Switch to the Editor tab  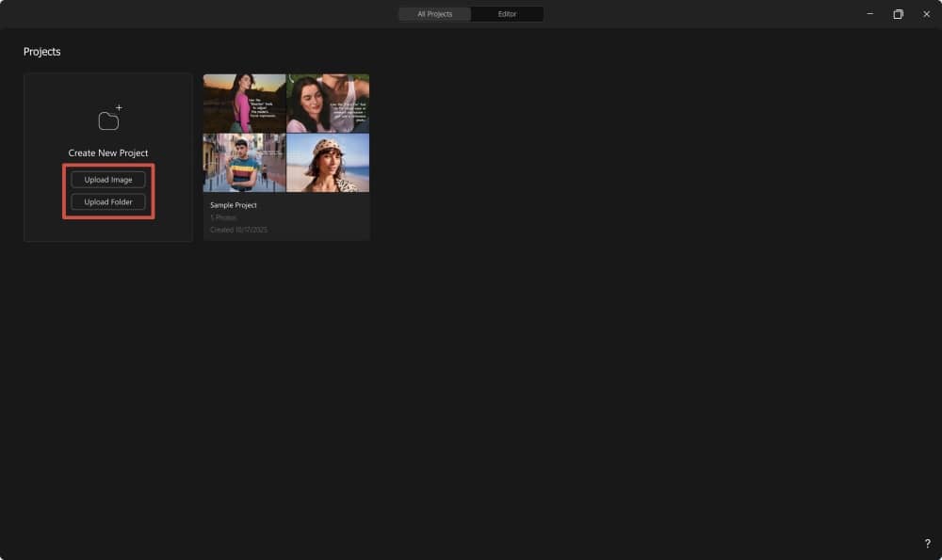[508, 13]
